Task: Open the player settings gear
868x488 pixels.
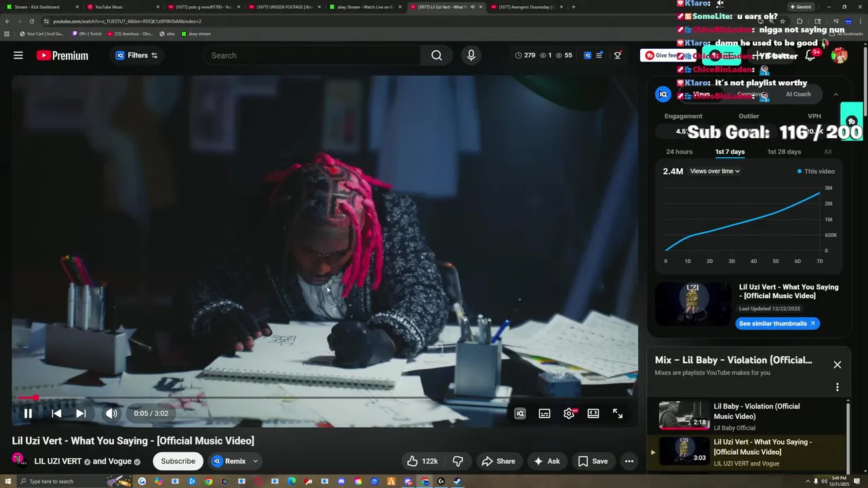Action: [x=569, y=413]
